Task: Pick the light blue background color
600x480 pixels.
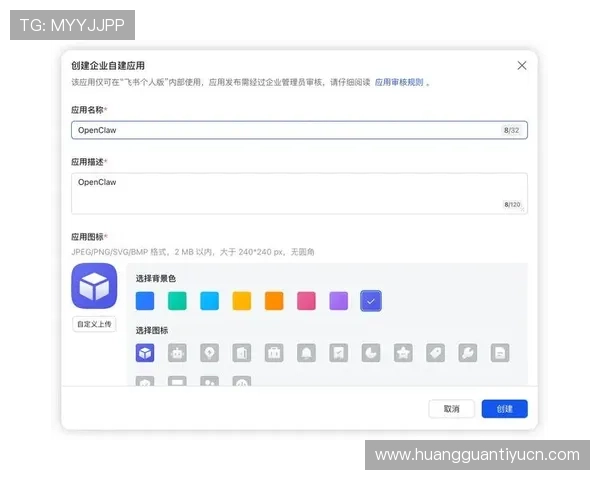Action: tap(210, 301)
